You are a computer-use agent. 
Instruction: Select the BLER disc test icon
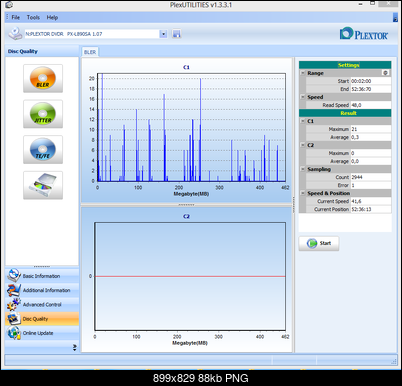[x=43, y=78]
